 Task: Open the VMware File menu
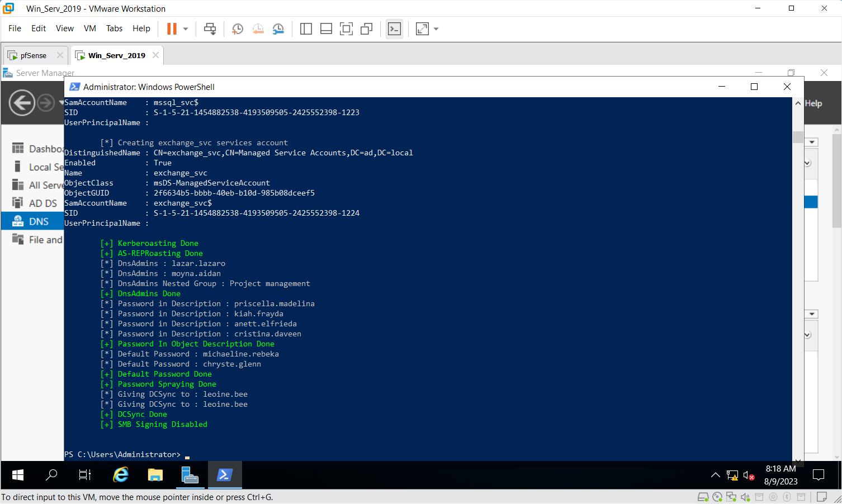click(x=15, y=28)
